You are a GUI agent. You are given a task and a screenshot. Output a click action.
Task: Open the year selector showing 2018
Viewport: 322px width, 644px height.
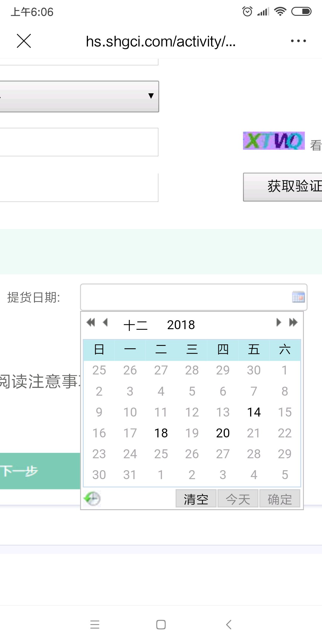[181, 325]
